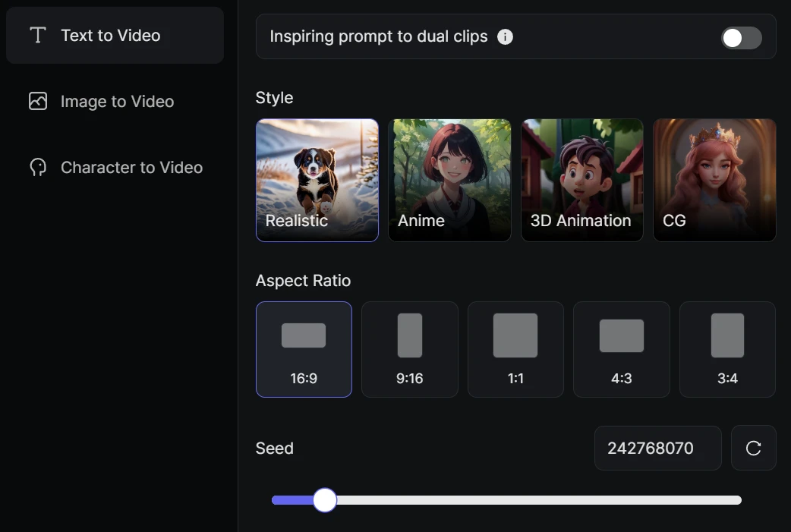Select the 16:9 aspect ratio

coord(304,349)
